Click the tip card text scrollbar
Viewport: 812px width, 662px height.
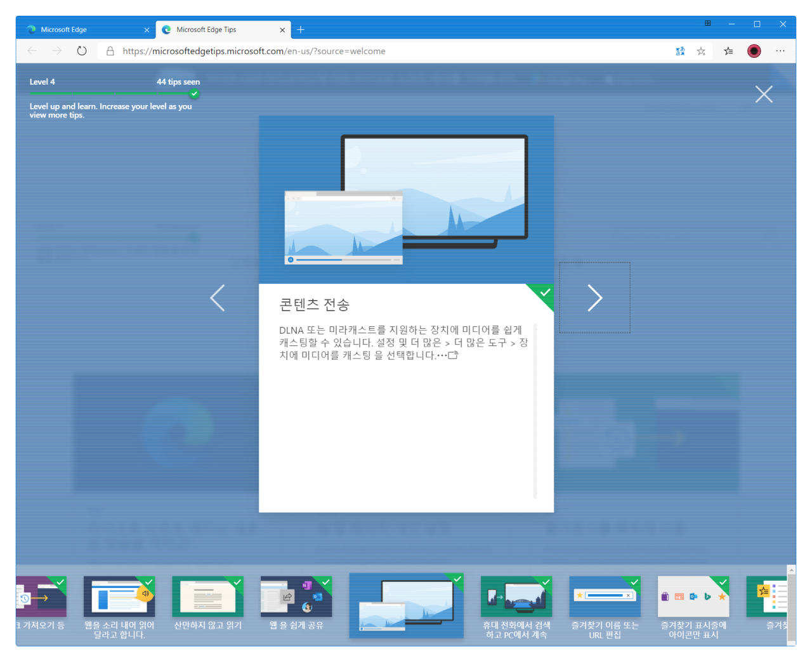[x=535, y=411]
